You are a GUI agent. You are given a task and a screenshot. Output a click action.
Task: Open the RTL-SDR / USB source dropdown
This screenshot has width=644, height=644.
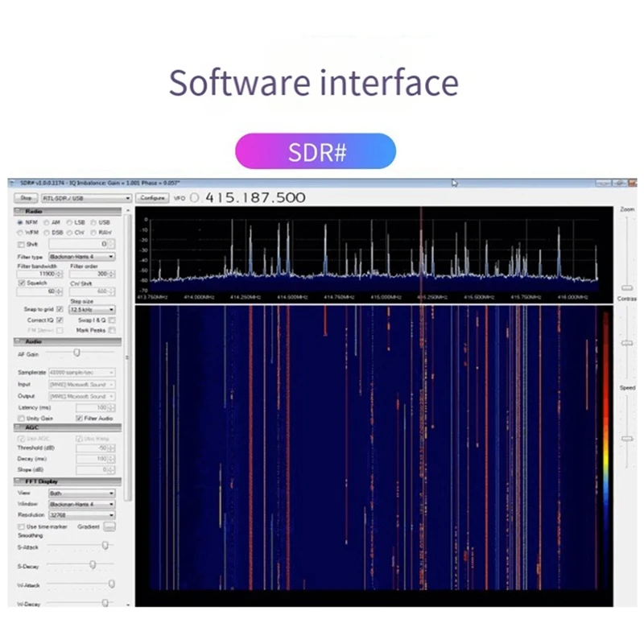click(86, 198)
